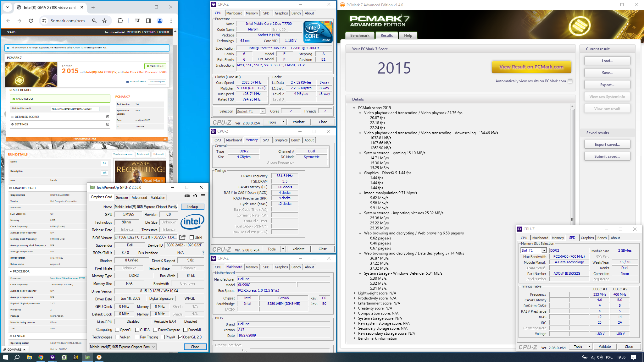644x362 pixels.
Task: Toggle the UEFI checkbox in GPU-Z
Action: point(192,238)
